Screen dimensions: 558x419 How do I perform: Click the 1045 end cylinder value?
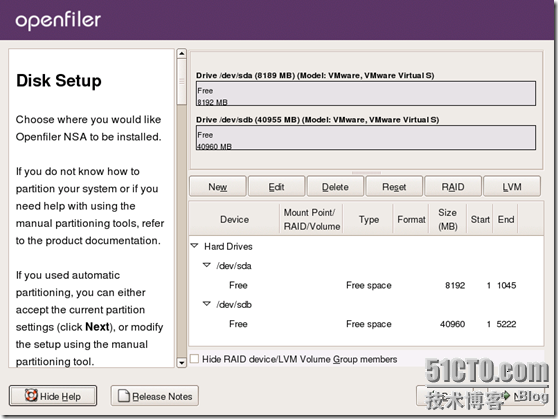pos(506,285)
